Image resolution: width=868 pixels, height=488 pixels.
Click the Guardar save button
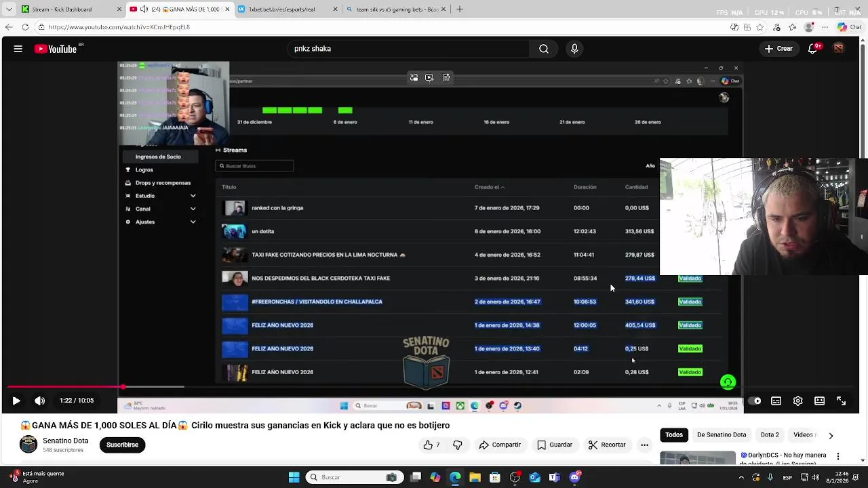tap(555, 445)
